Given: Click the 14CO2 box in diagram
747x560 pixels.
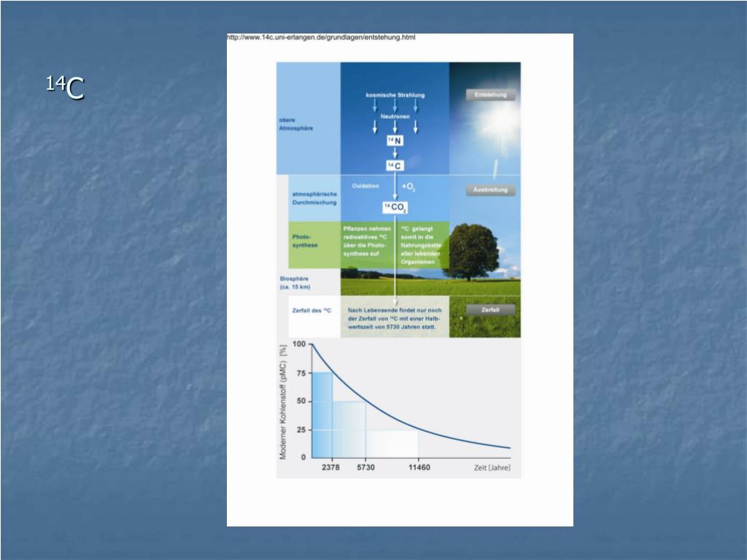Looking at the screenshot, I should pyautogui.click(x=395, y=208).
